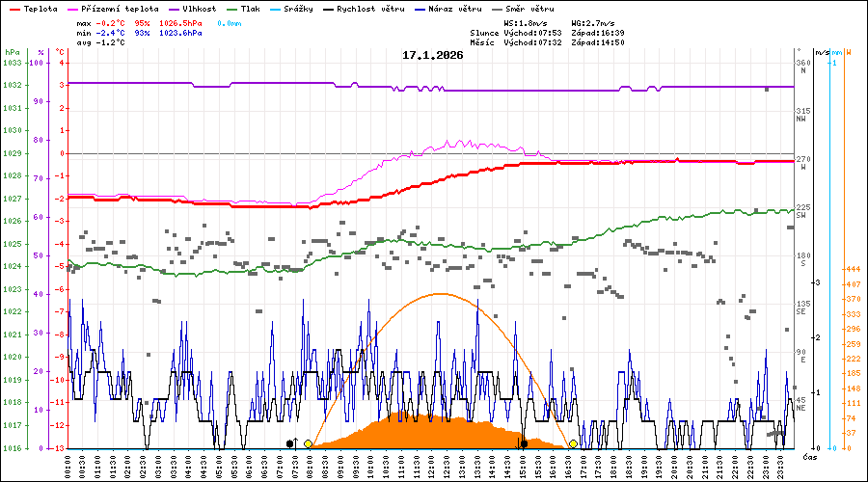The height and width of the screenshot is (482, 868).
Task: Click the black moonrise marker near 07:30
Action: click(290, 443)
